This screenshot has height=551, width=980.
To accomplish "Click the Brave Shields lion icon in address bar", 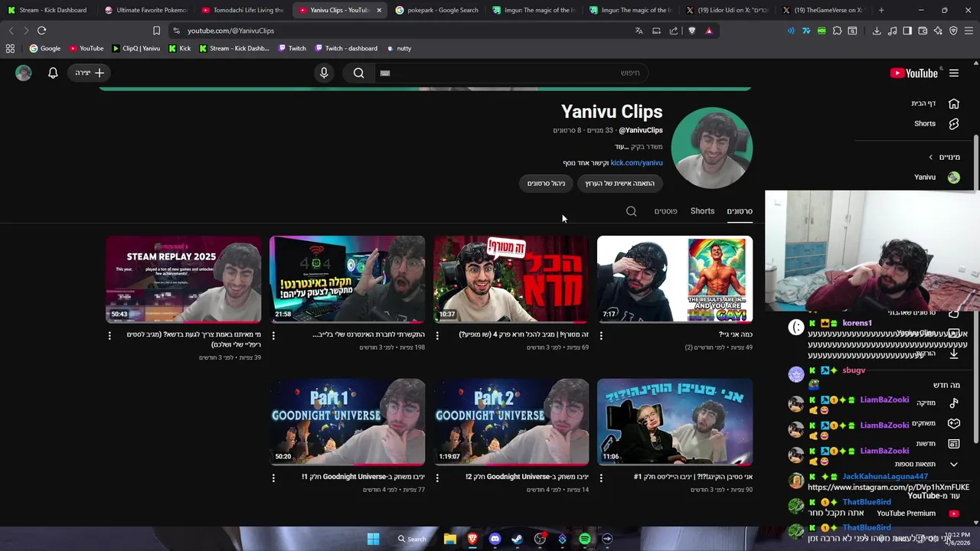I will click(x=691, y=31).
